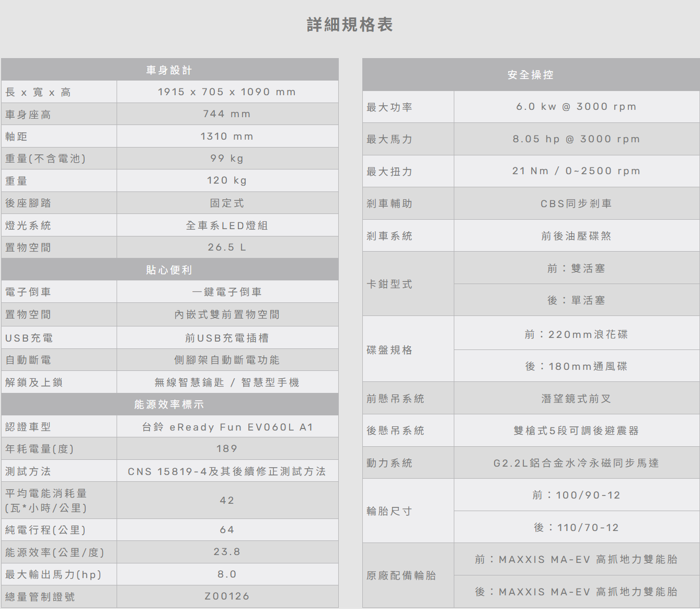Viewport: 700px width, 610px height.
Task: Select the 車身座高 row label
Action: click(28, 115)
